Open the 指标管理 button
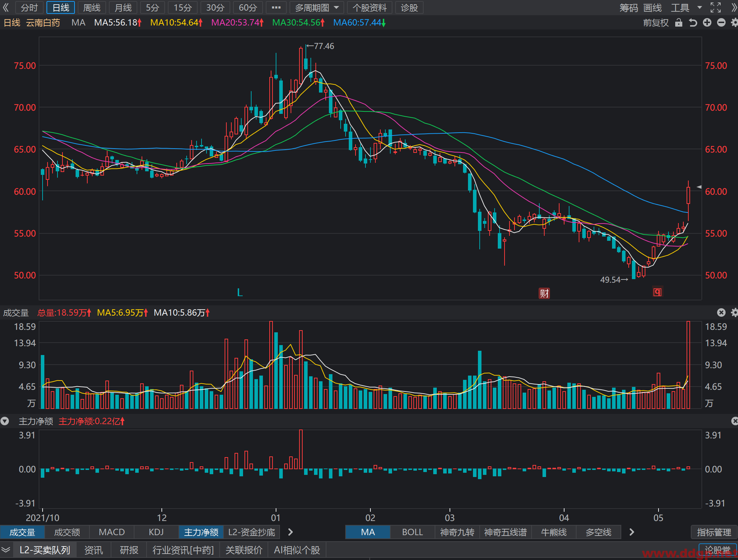738x560 pixels. [x=714, y=532]
